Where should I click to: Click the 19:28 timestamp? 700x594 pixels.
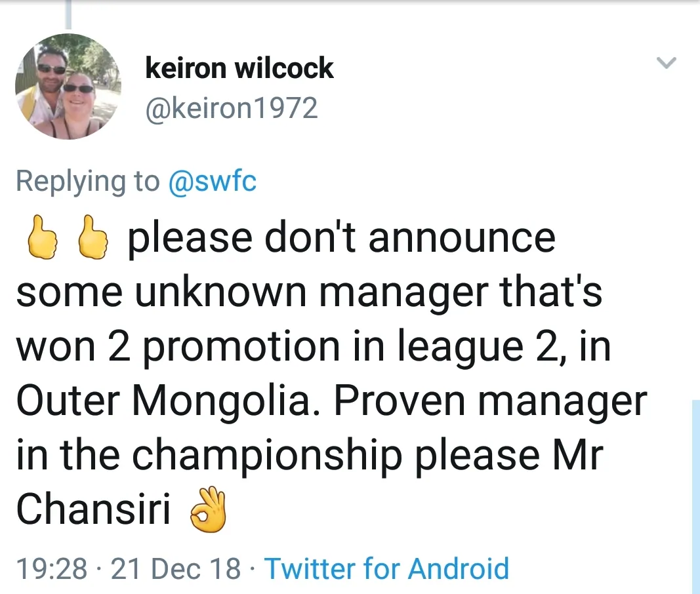(x=51, y=568)
